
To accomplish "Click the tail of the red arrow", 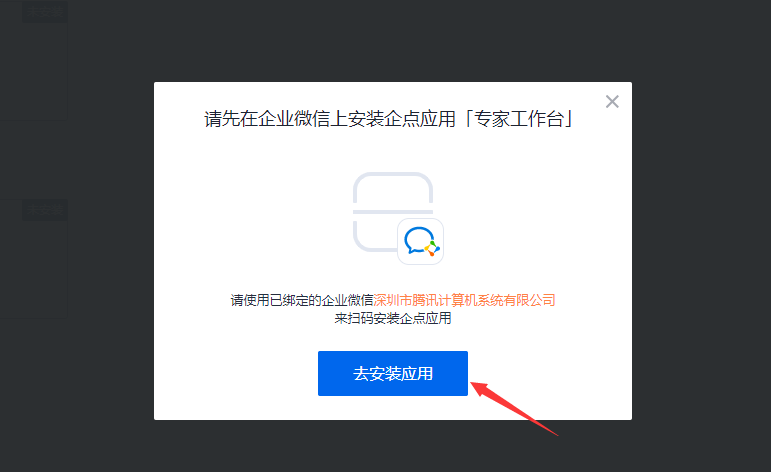I will (x=555, y=434).
